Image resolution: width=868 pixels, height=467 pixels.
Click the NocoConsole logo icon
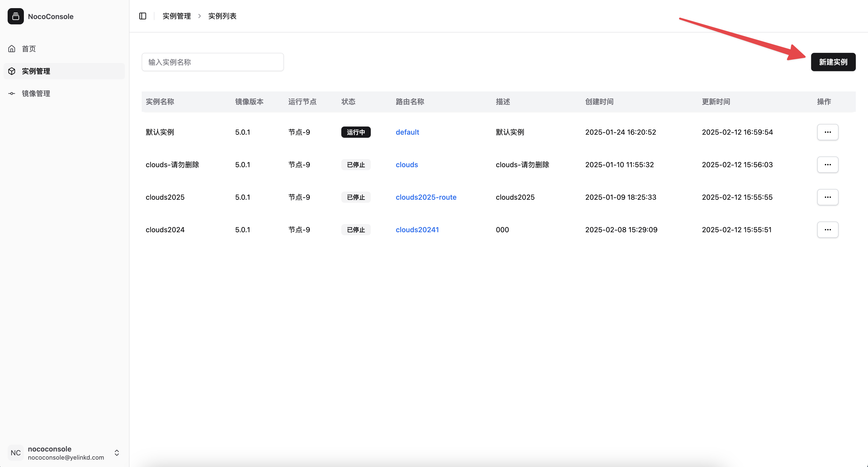(15, 16)
